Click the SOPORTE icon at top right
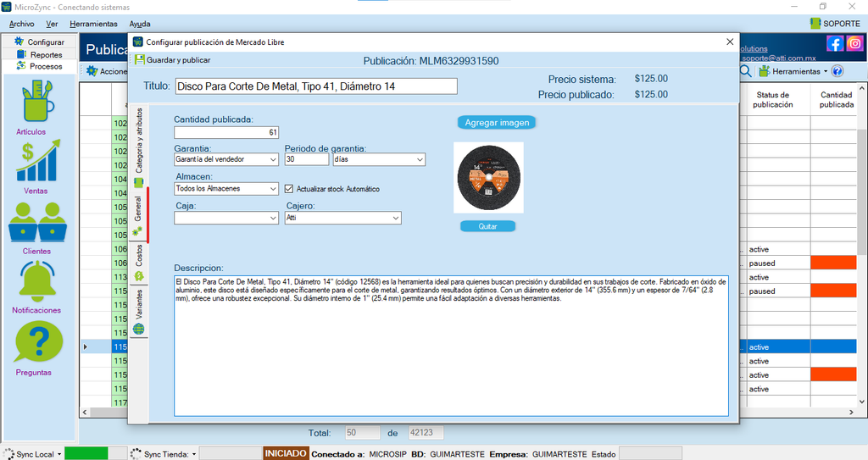The height and width of the screenshot is (460, 868). [815, 23]
